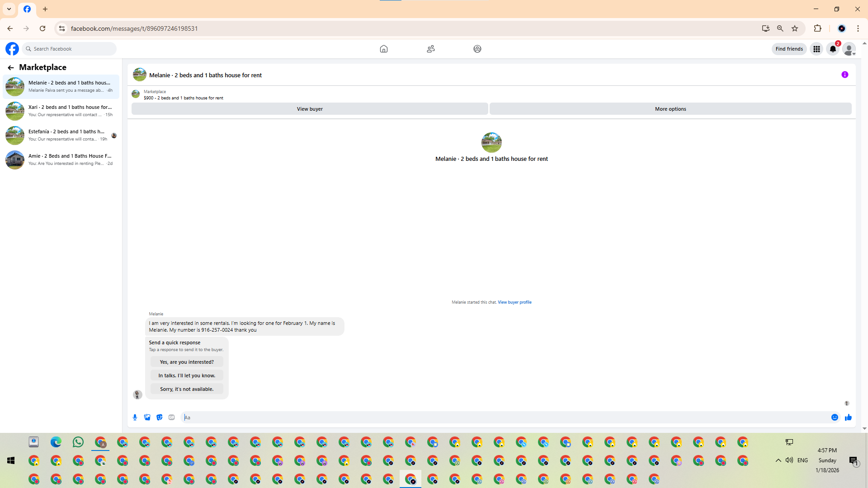Send quick response "Sorry, it's not available."
The width and height of the screenshot is (868, 488).
point(186,389)
